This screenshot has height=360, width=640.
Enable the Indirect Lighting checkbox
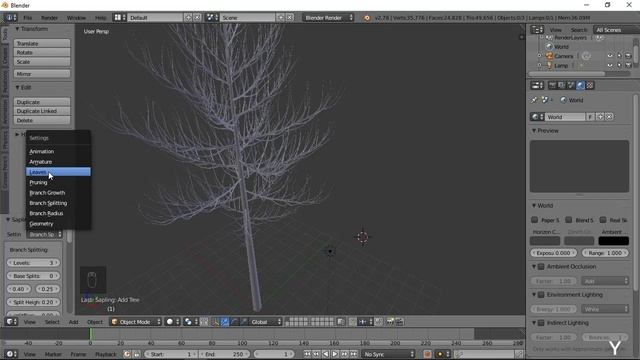click(541, 323)
